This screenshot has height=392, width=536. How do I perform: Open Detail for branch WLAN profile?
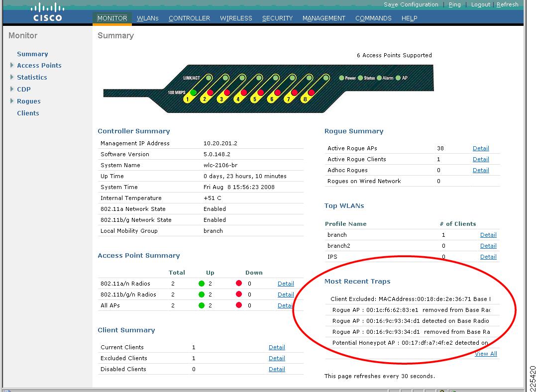[489, 235]
